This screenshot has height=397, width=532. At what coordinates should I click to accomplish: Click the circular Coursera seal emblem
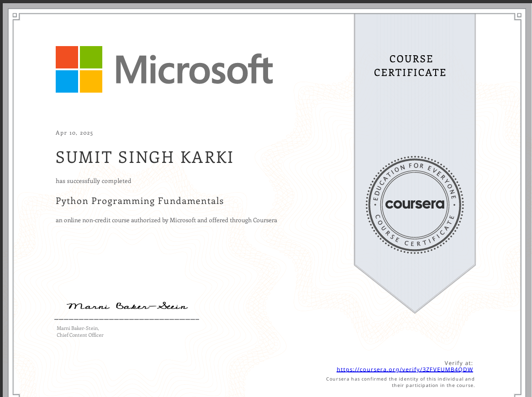(x=415, y=204)
